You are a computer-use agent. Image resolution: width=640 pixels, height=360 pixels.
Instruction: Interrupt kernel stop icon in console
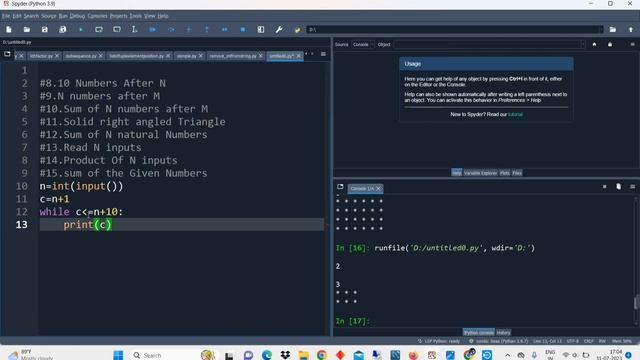coord(604,187)
